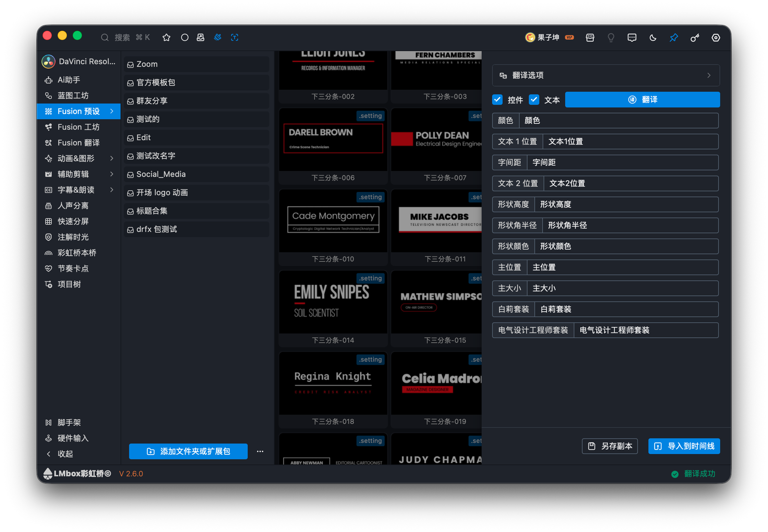Open the 彩虹桥本桥 rainbow icon item
Viewport: 768px width, 532px height.
coord(48,253)
